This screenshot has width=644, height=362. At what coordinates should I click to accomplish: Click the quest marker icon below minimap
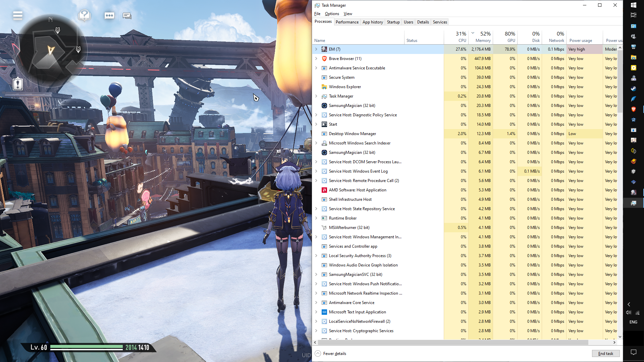[18, 84]
